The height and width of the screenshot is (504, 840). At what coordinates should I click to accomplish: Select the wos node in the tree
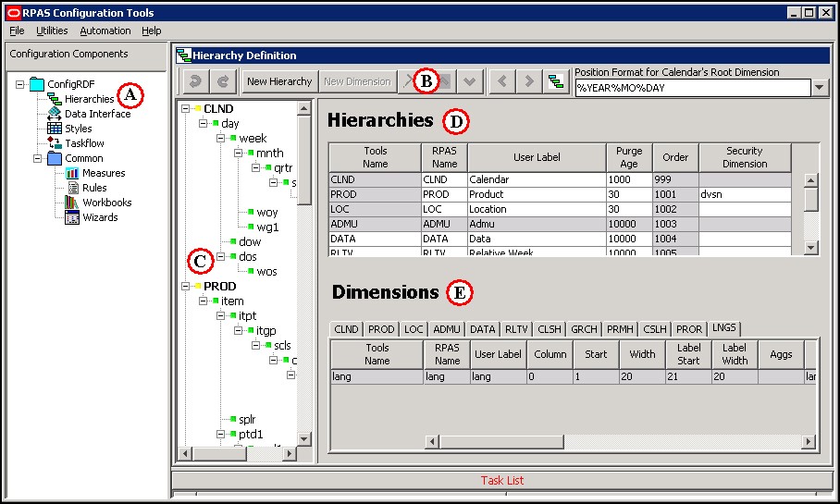point(266,271)
